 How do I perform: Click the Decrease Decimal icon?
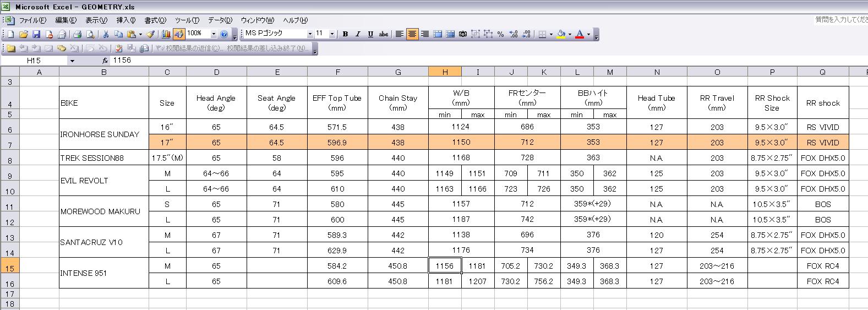click(x=526, y=34)
